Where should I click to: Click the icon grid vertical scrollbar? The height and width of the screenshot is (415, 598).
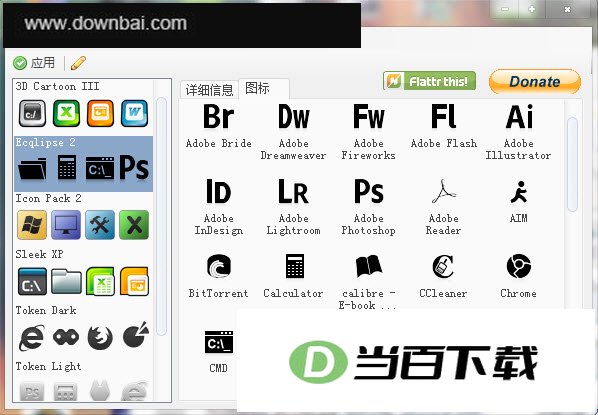click(x=572, y=164)
